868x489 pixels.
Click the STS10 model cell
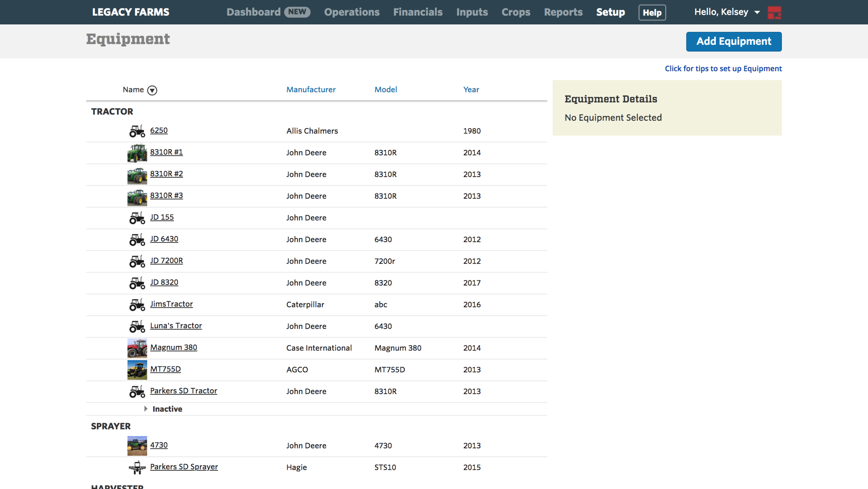pos(385,468)
